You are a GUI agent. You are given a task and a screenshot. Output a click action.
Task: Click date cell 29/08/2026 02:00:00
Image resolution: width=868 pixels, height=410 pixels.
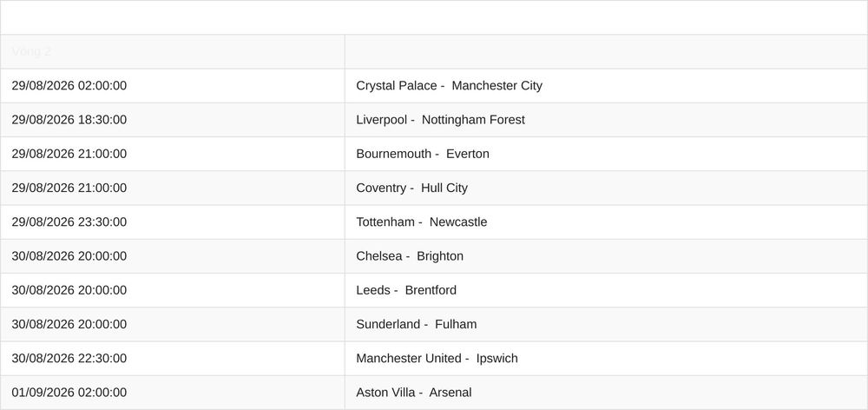(x=69, y=86)
